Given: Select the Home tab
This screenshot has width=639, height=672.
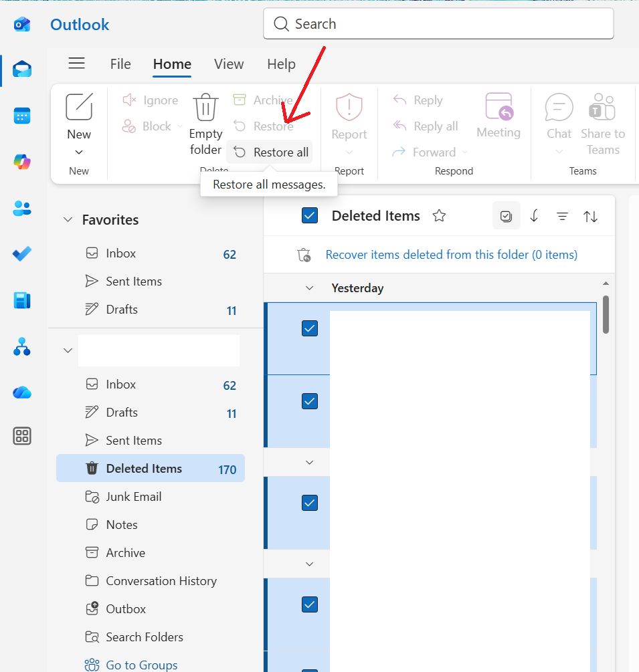Looking at the screenshot, I should point(173,64).
